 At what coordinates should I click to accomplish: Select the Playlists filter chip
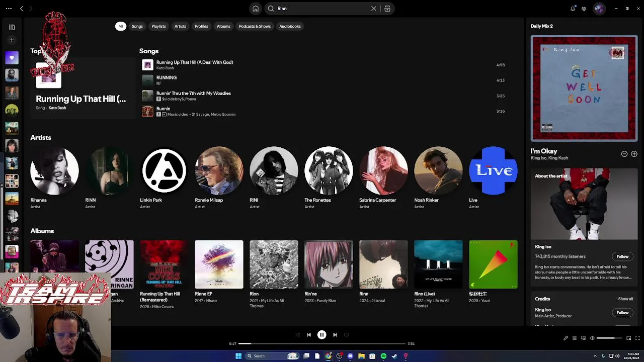coord(158,26)
